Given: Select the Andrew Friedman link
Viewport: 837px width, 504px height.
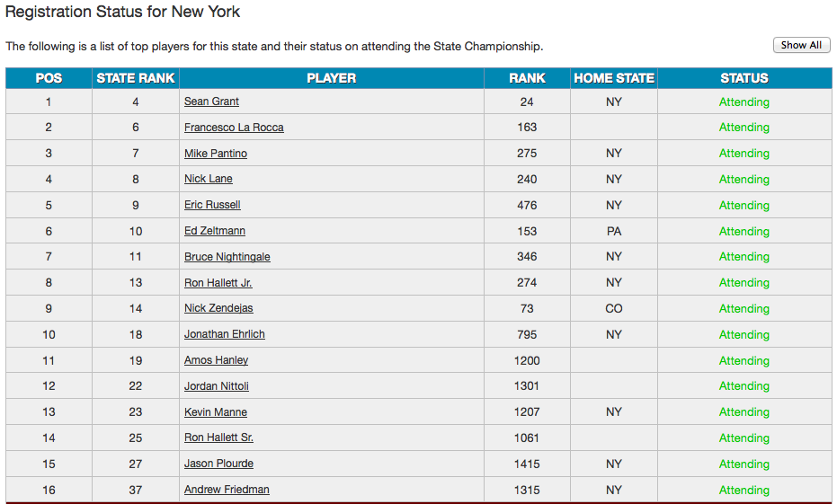Looking at the screenshot, I should click(x=227, y=490).
